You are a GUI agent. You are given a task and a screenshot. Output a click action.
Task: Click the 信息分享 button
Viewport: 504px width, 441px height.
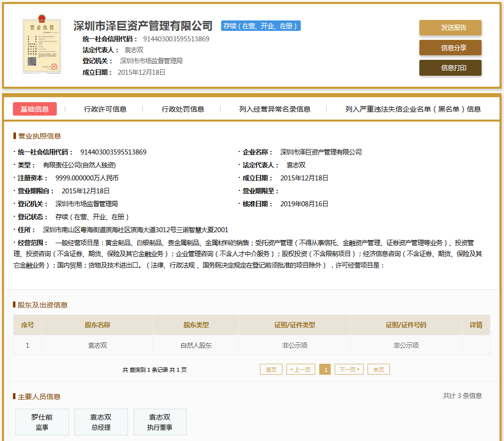click(450, 48)
